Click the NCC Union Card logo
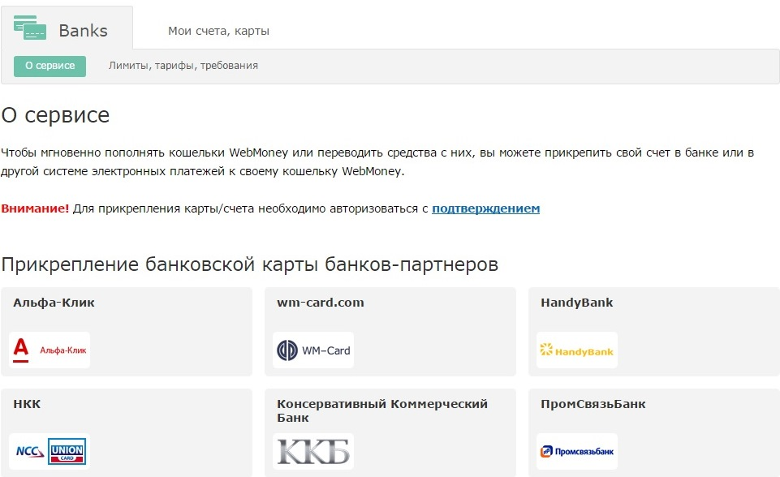This screenshot has width=780, height=477. click(50, 451)
